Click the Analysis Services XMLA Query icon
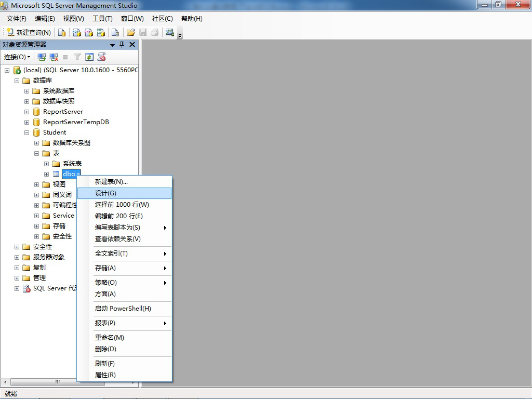This screenshot has width=532, height=399. 101,32
